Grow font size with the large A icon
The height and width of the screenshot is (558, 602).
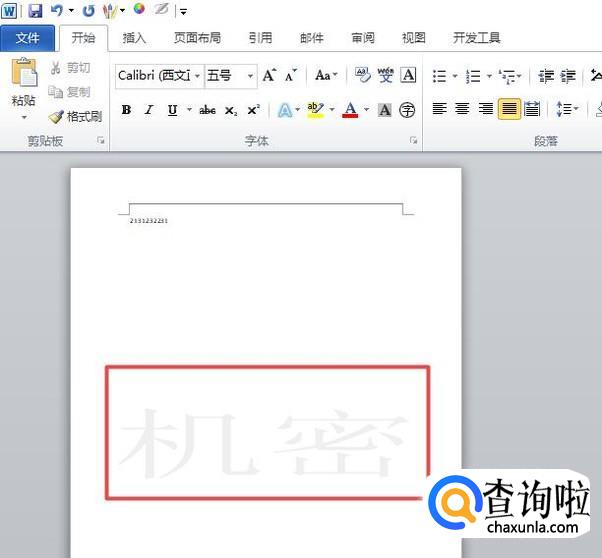(268, 76)
